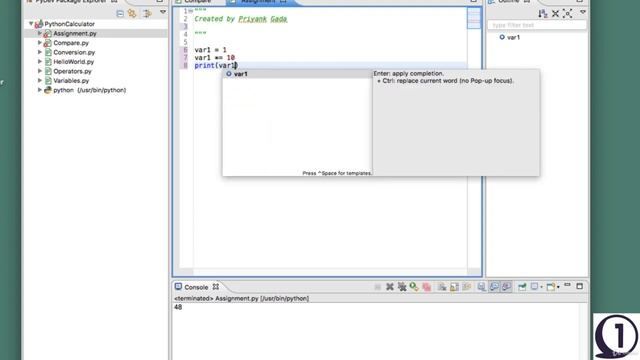Select PythonCalculator project folder icon
The width and height of the screenshot is (640, 360).
click(x=39, y=24)
